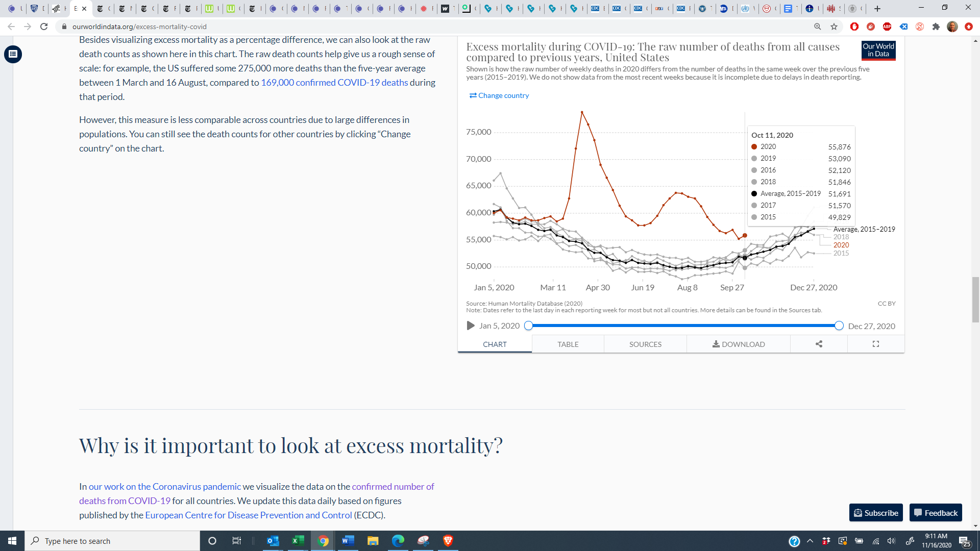Click the Feedback button
Image resolution: width=980 pixels, height=551 pixels.
936,513
